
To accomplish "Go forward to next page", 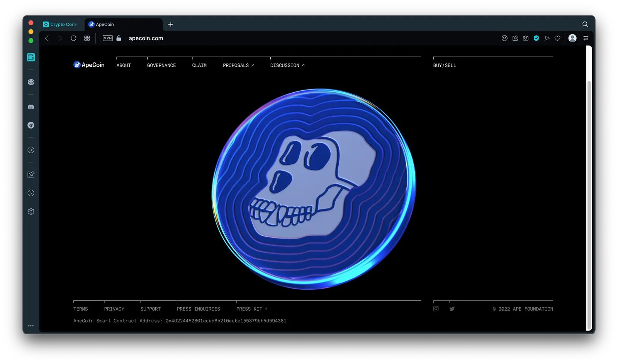I will 60,38.
